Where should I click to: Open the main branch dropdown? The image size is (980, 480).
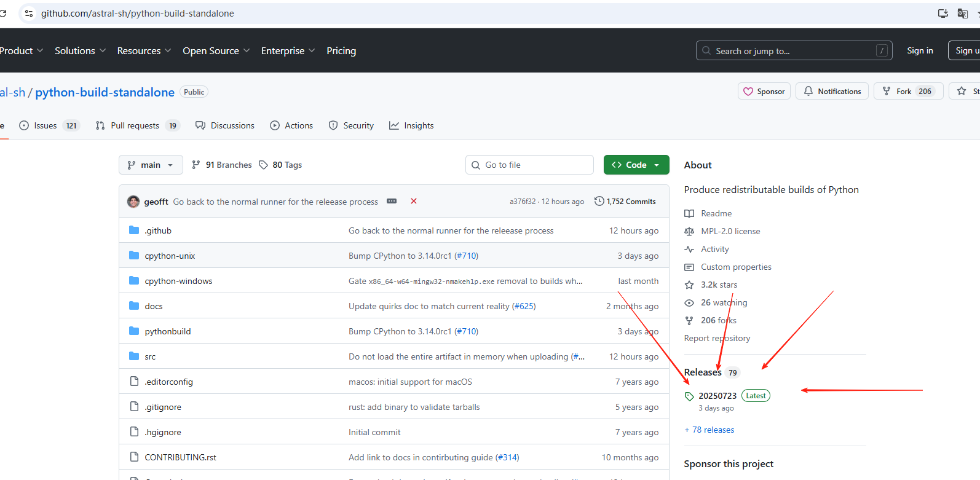151,165
